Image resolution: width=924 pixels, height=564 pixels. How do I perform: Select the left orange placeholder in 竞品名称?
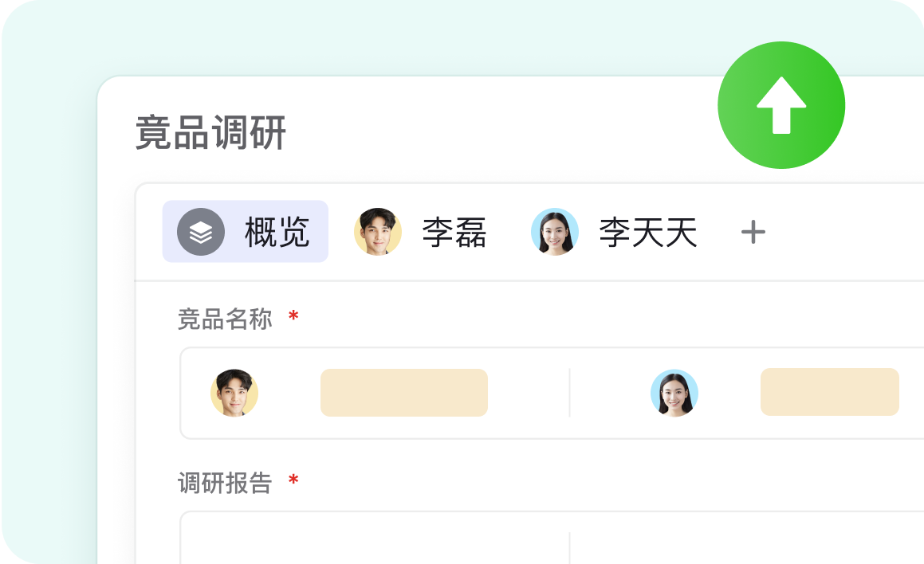coord(403,393)
